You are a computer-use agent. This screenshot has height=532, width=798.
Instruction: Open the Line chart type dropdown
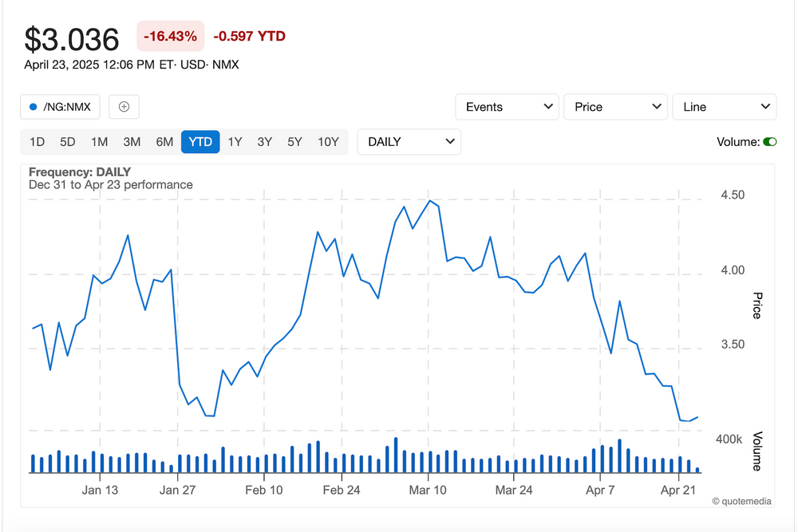click(x=724, y=107)
